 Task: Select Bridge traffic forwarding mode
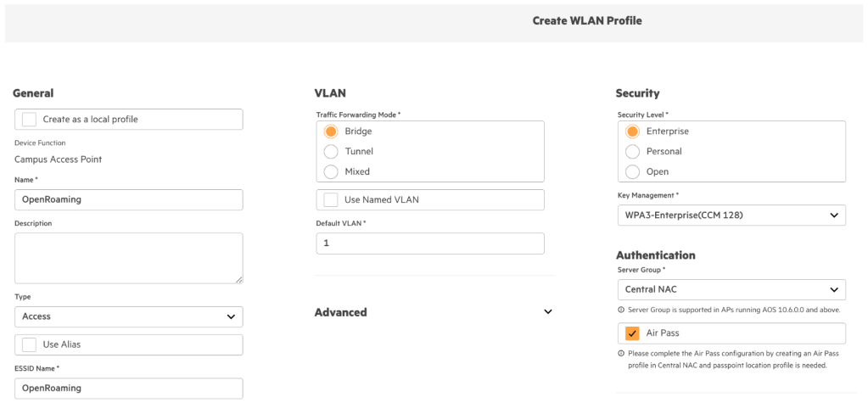coord(331,131)
